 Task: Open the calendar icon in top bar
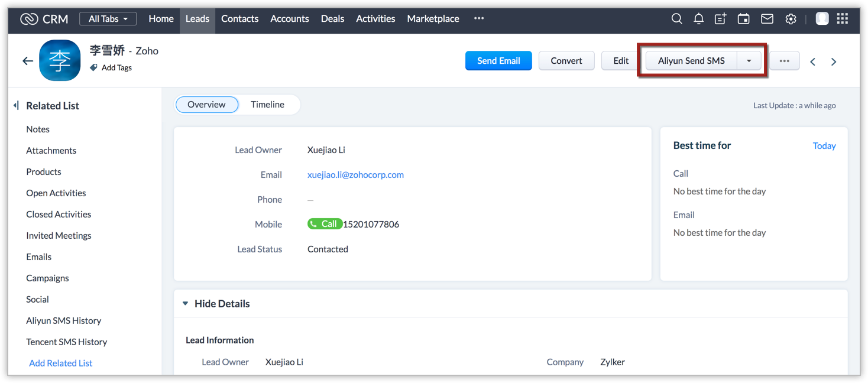[743, 19]
